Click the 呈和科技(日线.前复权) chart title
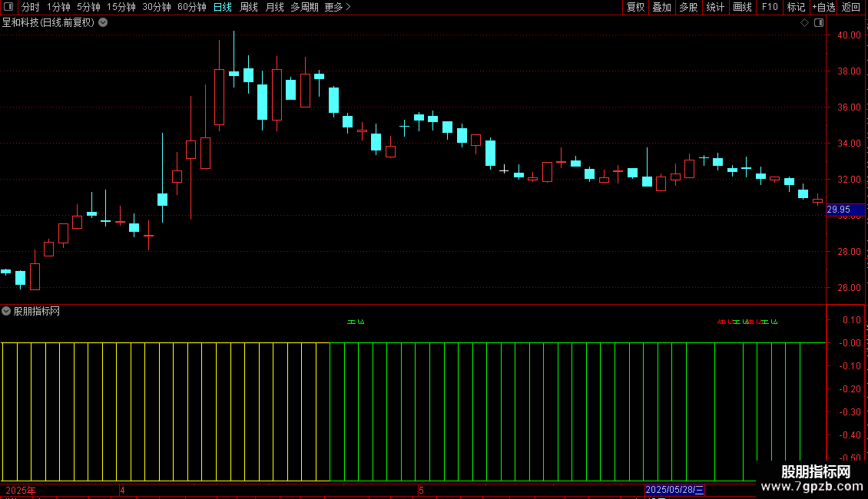This screenshot has height=499, width=868. [x=48, y=23]
